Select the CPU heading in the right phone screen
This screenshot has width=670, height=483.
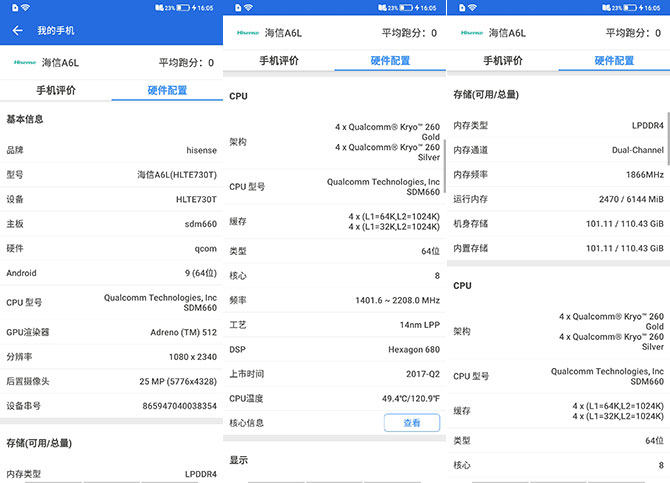click(x=462, y=286)
